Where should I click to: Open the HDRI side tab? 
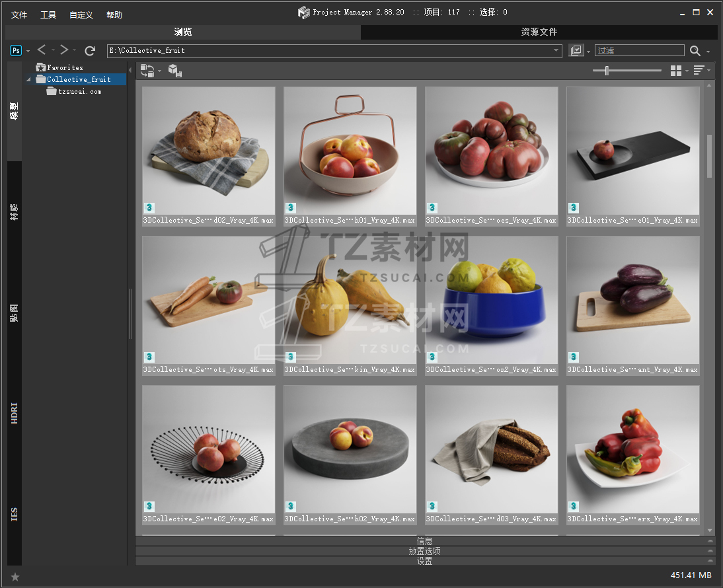[15, 412]
